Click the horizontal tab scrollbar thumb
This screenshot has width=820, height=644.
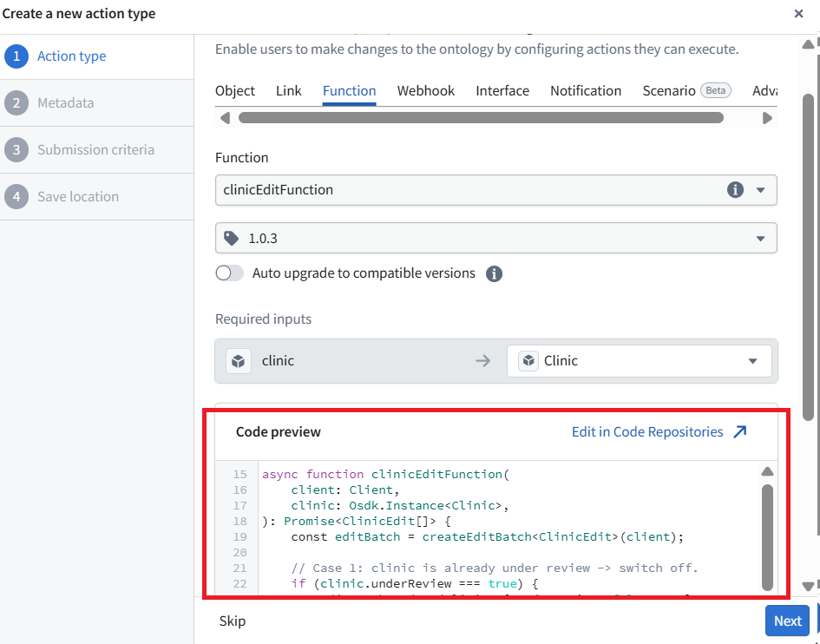(x=481, y=118)
